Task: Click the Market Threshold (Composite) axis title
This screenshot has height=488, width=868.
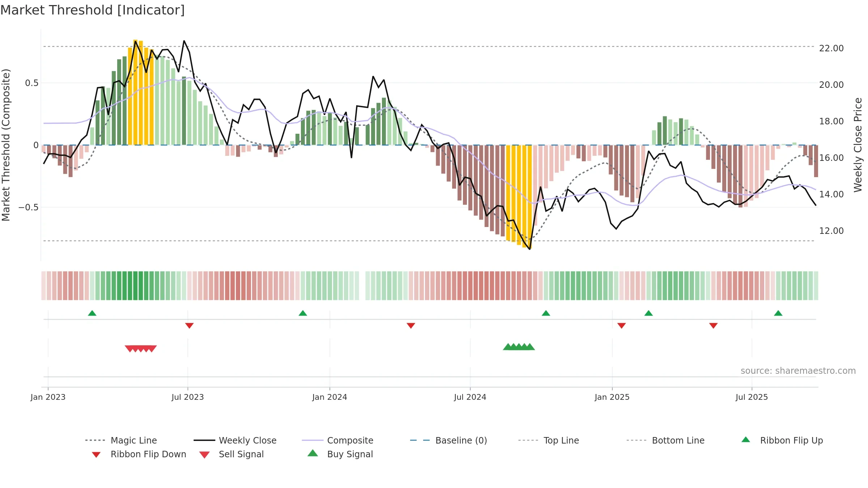Action: pyautogui.click(x=6, y=145)
